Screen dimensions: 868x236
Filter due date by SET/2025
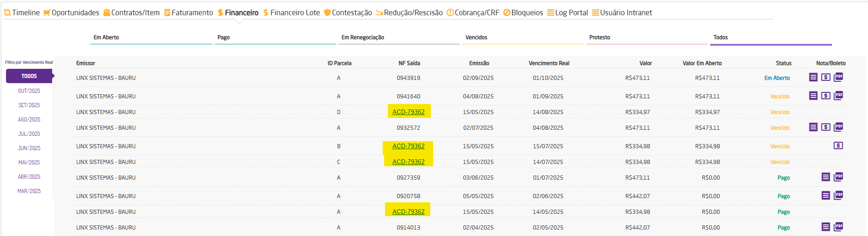[29, 105]
